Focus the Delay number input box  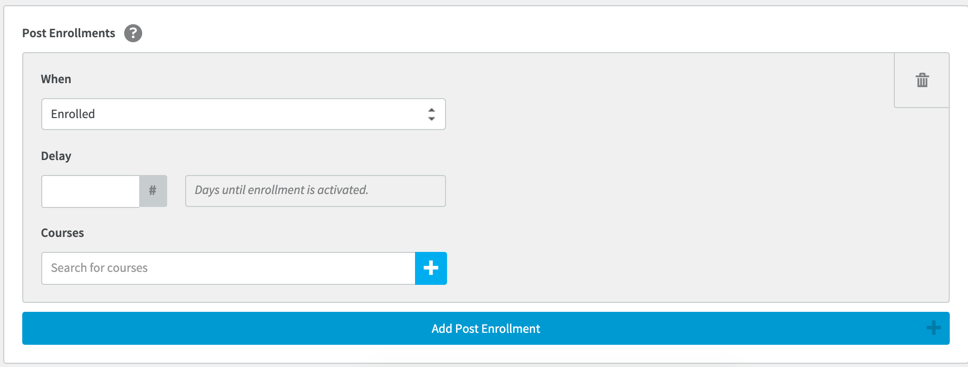91,191
